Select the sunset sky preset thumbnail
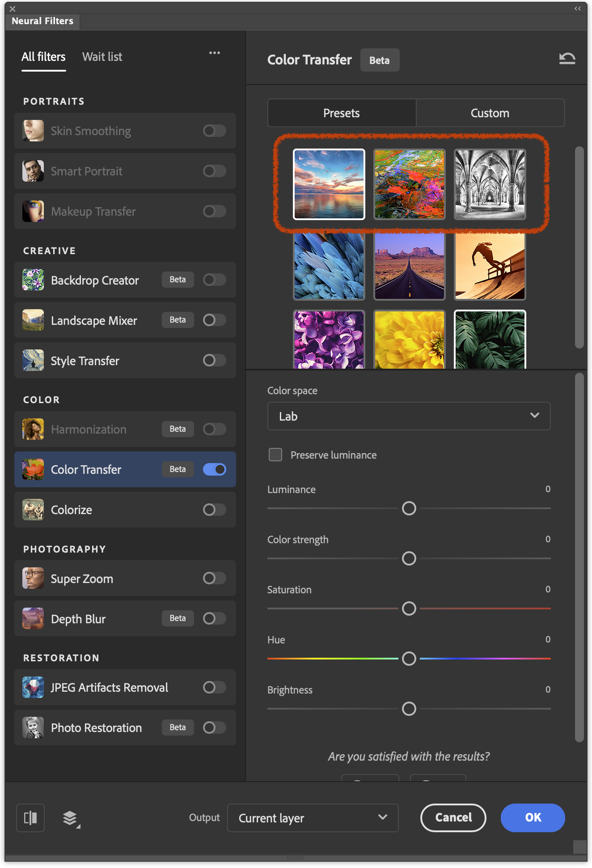This screenshot has height=868, width=592. point(329,184)
